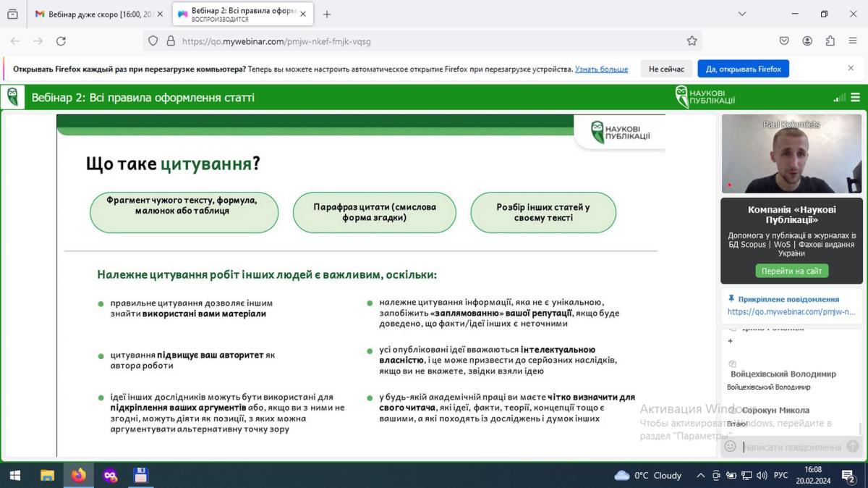
Task: Open the webinar room hamburger menu
Action: click(856, 98)
